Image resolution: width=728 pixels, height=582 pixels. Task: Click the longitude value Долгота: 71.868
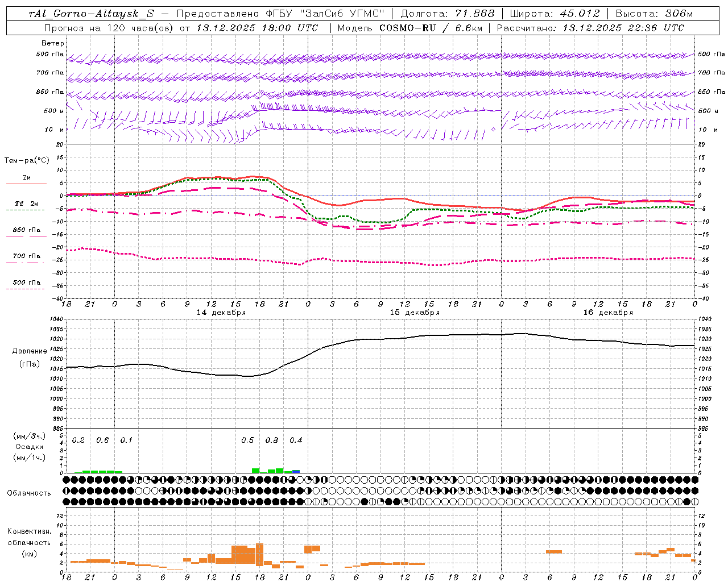tap(448, 14)
